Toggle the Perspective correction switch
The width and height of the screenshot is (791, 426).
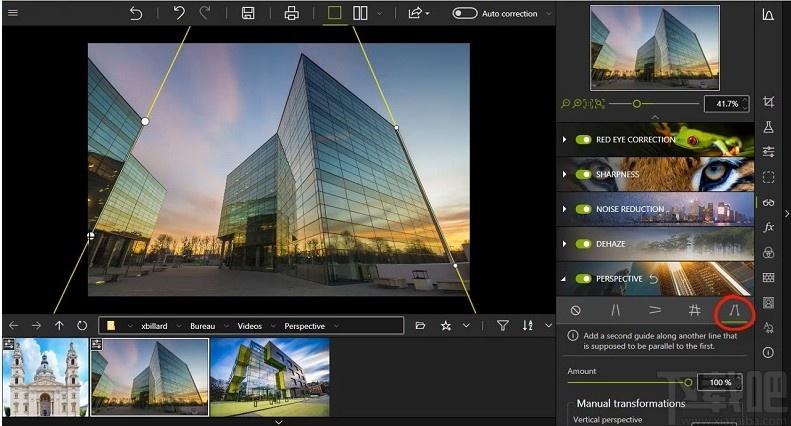(x=584, y=279)
